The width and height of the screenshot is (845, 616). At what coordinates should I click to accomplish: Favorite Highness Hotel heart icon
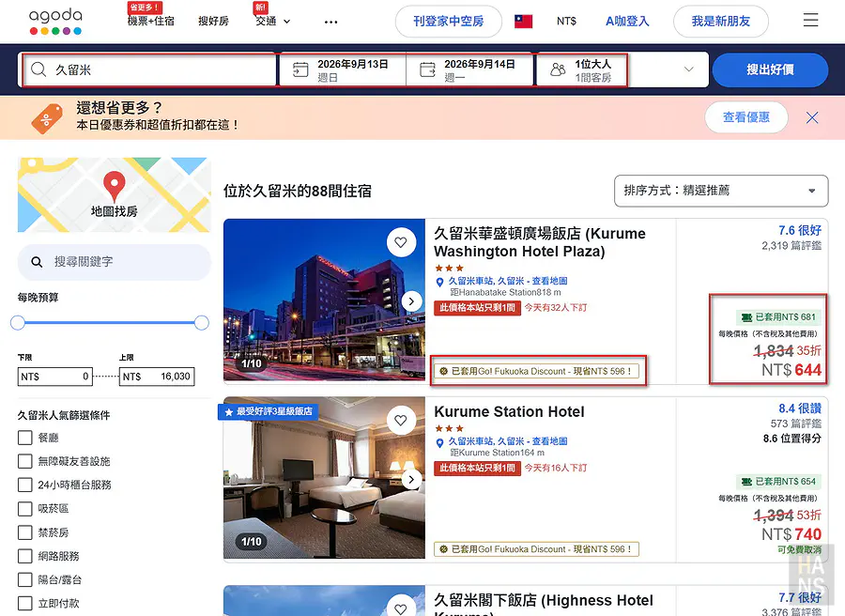(x=400, y=608)
